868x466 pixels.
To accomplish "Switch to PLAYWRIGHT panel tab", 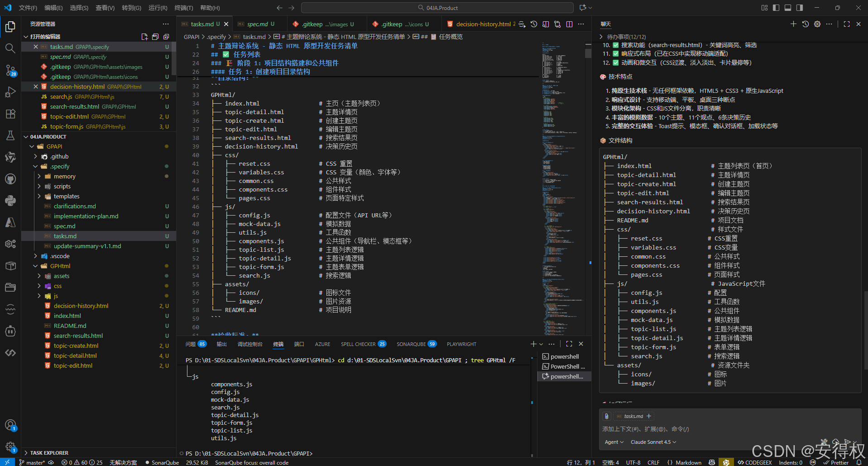I will [461, 344].
